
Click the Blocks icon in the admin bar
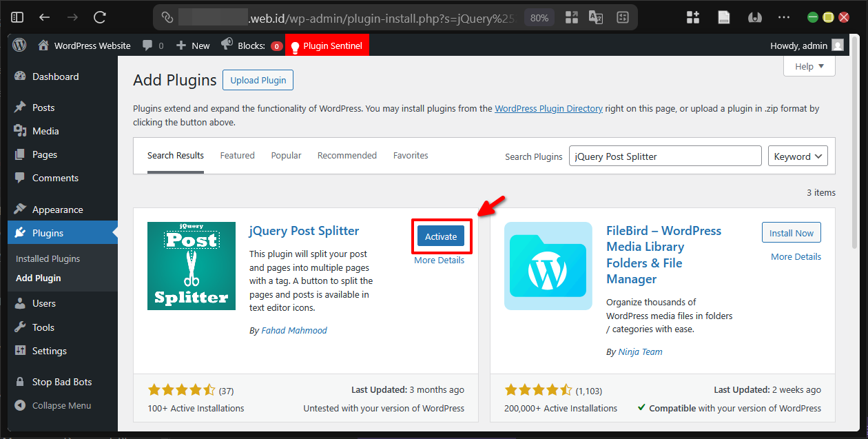pos(227,45)
